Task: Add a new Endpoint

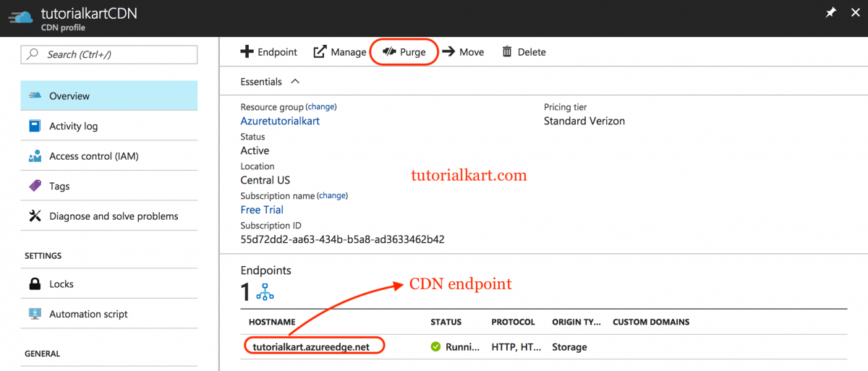Action: tap(268, 52)
